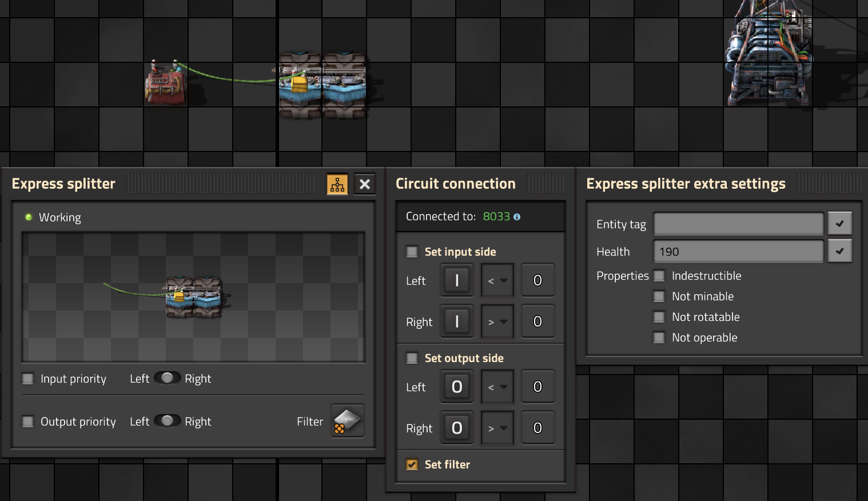Image resolution: width=868 pixels, height=501 pixels.
Task: Open the Right output side comparator dropdown
Action: coord(497,428)
